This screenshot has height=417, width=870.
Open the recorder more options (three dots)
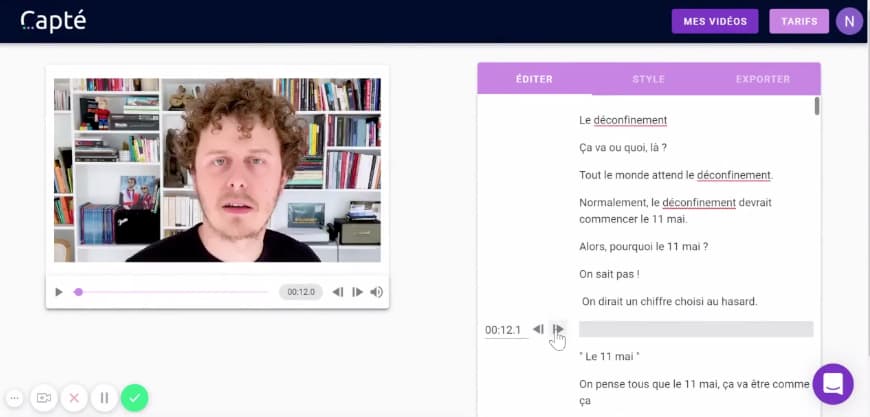(14, 398)
